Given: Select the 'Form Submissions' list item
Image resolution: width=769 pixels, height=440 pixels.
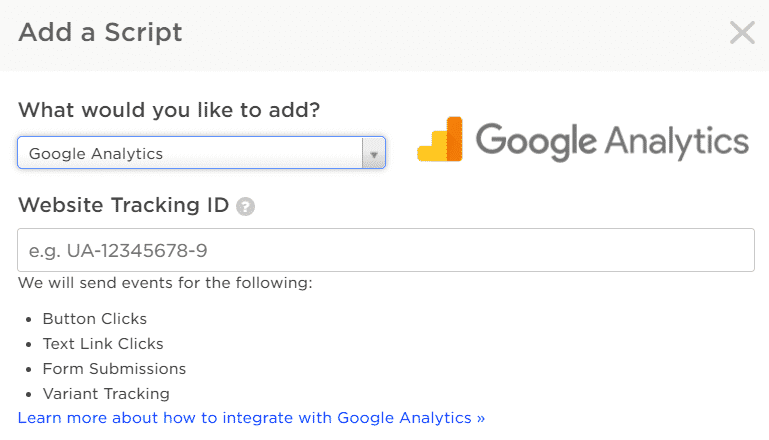Looking at the screenshot, I should [x=114, y=369].
